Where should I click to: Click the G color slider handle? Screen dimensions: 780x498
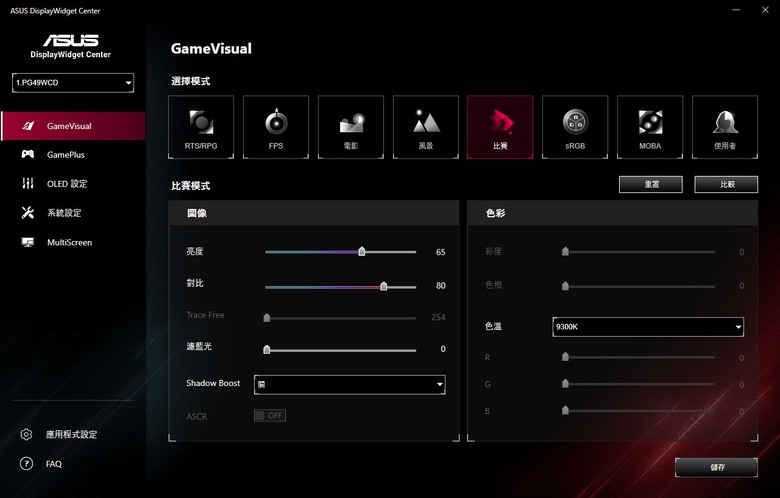[565, 384]
